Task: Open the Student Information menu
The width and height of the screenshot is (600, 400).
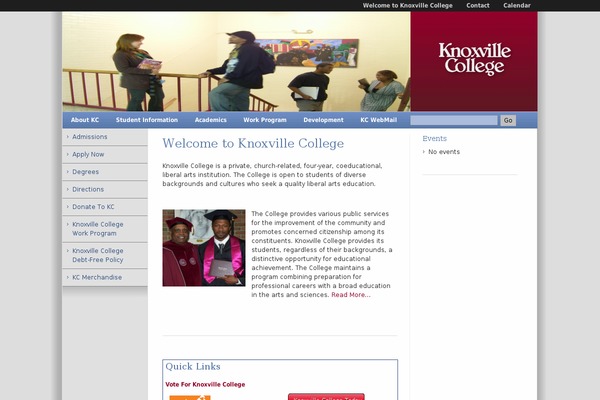Action: 147,120
